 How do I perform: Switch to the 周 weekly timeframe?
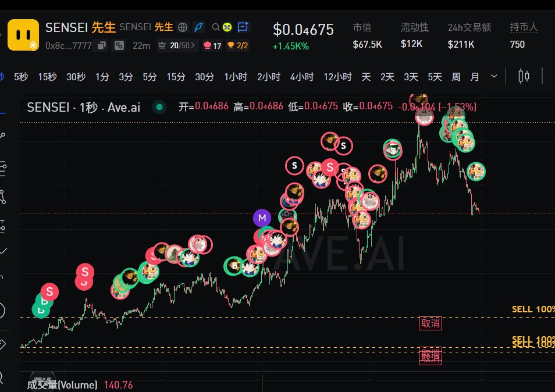[456, 77]
